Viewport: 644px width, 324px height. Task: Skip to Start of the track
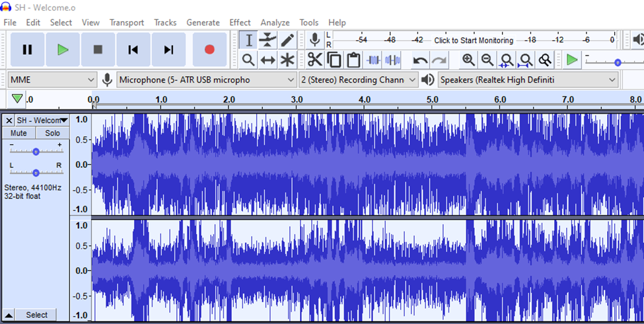[133, 50]
